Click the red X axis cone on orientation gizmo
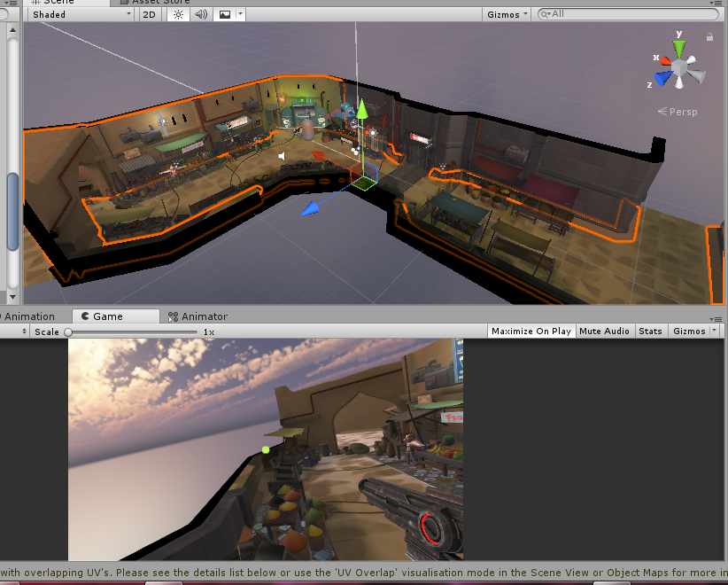728x585 pixels. point(665,60)
